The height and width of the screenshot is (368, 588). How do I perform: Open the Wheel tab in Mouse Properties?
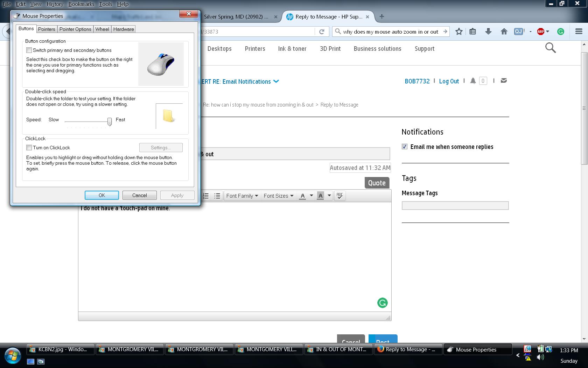pyautogui.click(x=102, y=29)
